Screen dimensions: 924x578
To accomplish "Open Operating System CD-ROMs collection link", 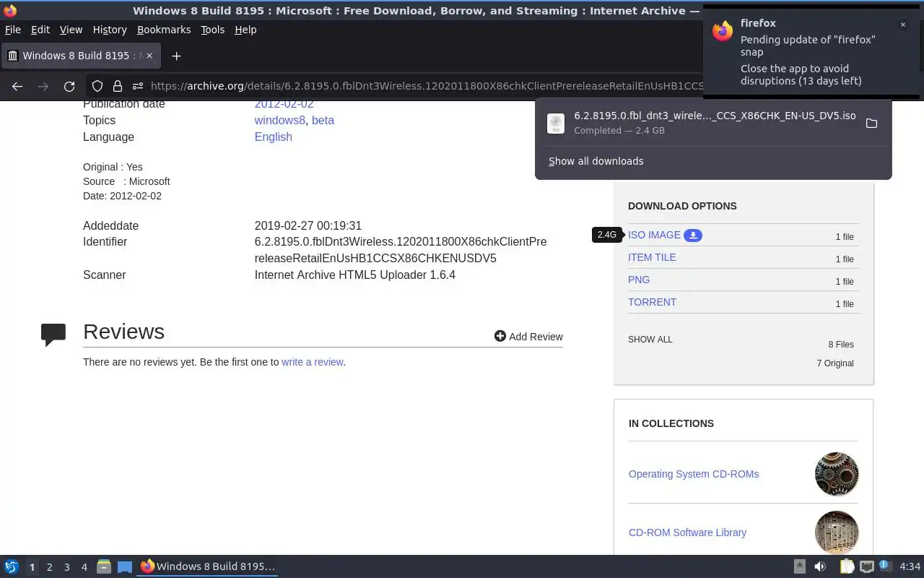I will tap(694, 474).
